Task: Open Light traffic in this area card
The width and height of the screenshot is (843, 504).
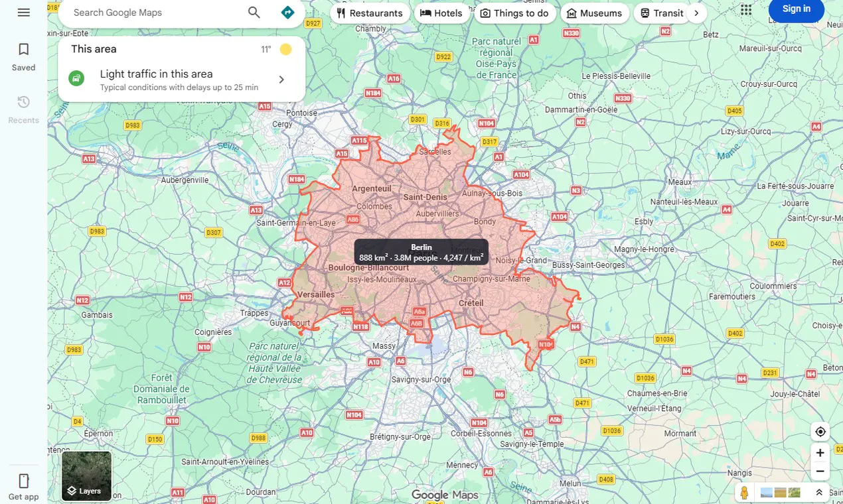Action: point(181,80)
